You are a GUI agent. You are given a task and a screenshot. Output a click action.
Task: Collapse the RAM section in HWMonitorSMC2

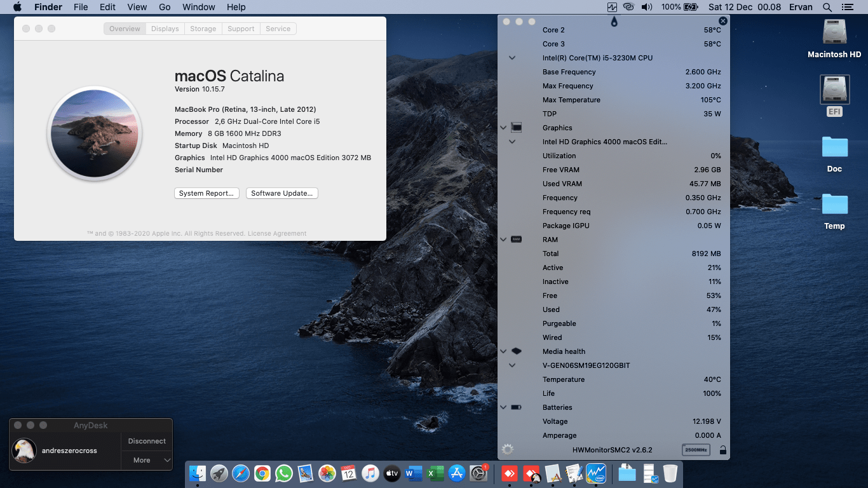tap(503, 240)
